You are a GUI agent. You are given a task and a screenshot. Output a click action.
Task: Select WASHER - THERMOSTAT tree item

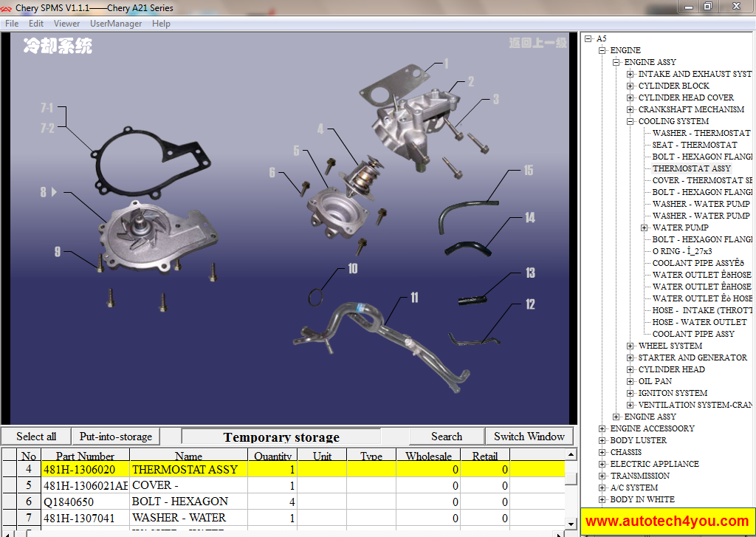701,133
